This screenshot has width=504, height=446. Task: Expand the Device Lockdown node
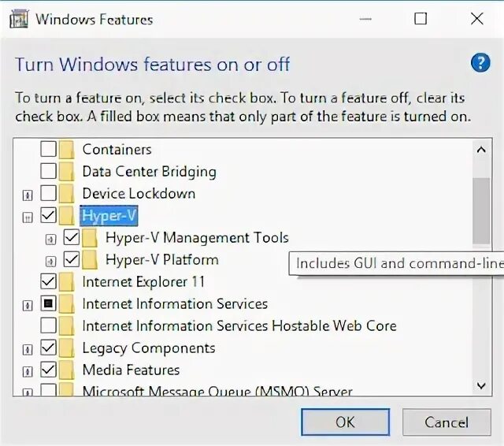tap(28, 194)
